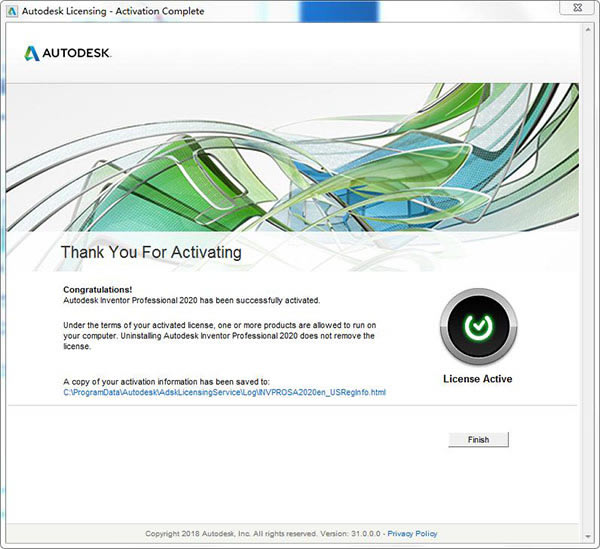Click the empty area of the title bar
Viewport: 600px width, 549px height.
(400, 11)
